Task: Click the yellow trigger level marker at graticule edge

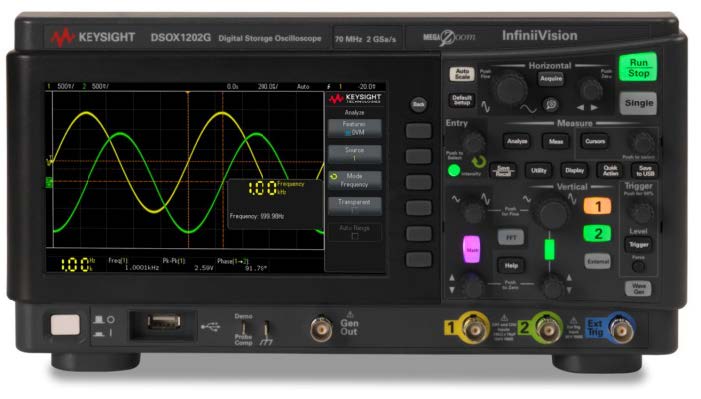Action: pyautogui.click(x=50, y=160)
